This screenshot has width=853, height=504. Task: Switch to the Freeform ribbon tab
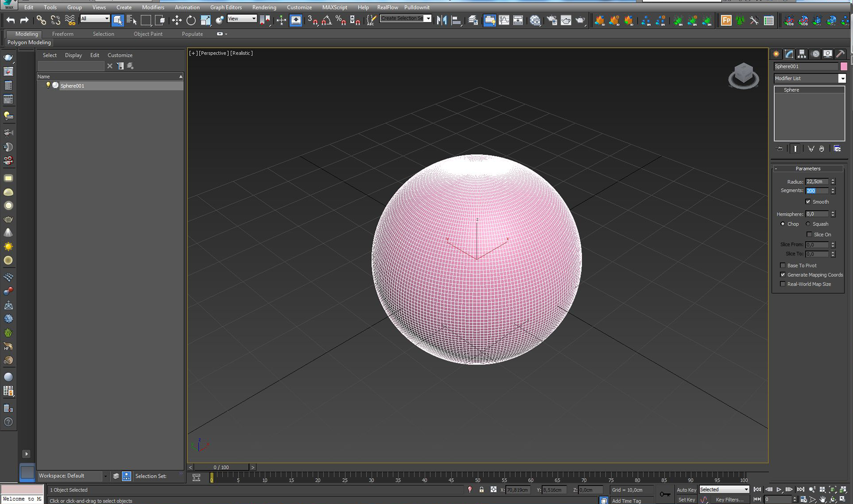click(63, 34)
